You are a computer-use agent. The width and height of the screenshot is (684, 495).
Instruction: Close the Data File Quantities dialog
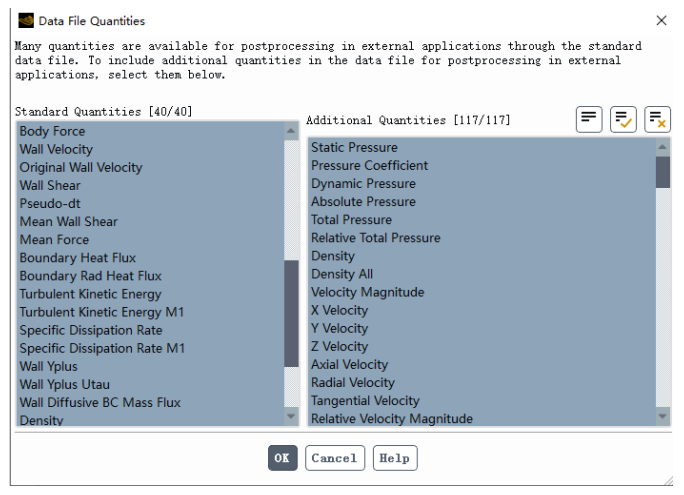pyautogui.click(x=661, y=21)
